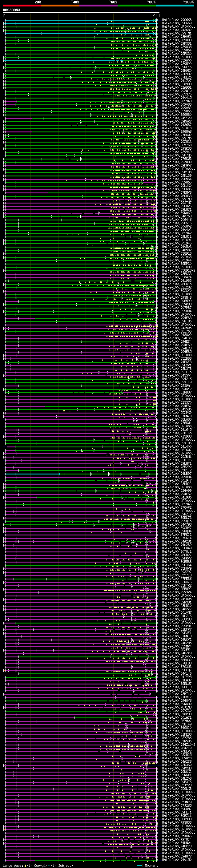Select hit UniRef100_O23370
Screen dimensions: 197x868
tap(177, 403)
